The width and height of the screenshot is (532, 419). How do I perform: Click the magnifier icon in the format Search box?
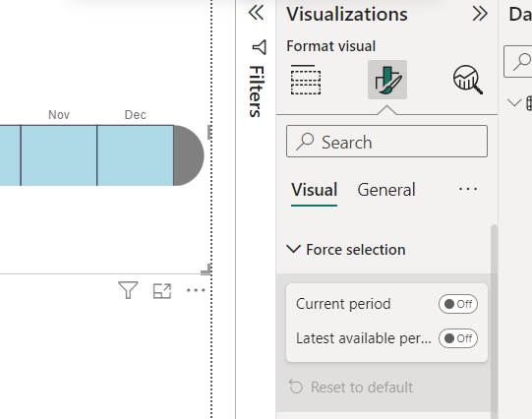[305, 142]
